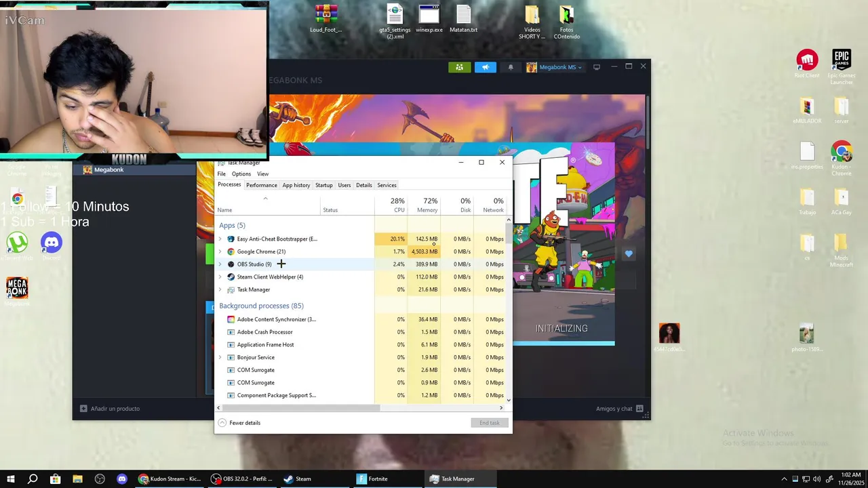The height and width of the screenshot is (488, 868).
Task: Click Steam 'Añadir un producto' link
Action: click(x=110, y=409)
